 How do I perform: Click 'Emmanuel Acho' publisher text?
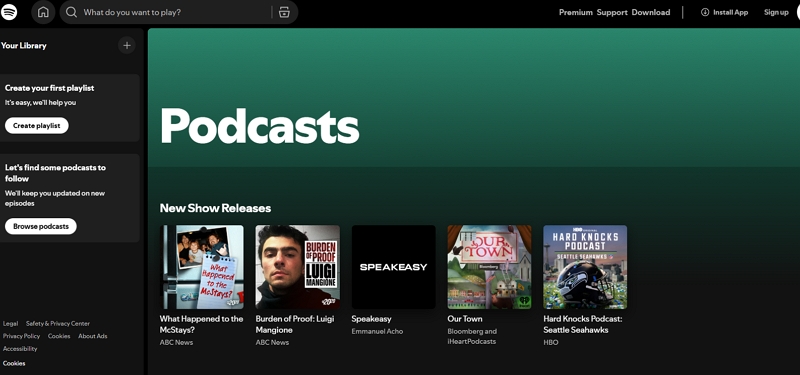pos(377,332)
